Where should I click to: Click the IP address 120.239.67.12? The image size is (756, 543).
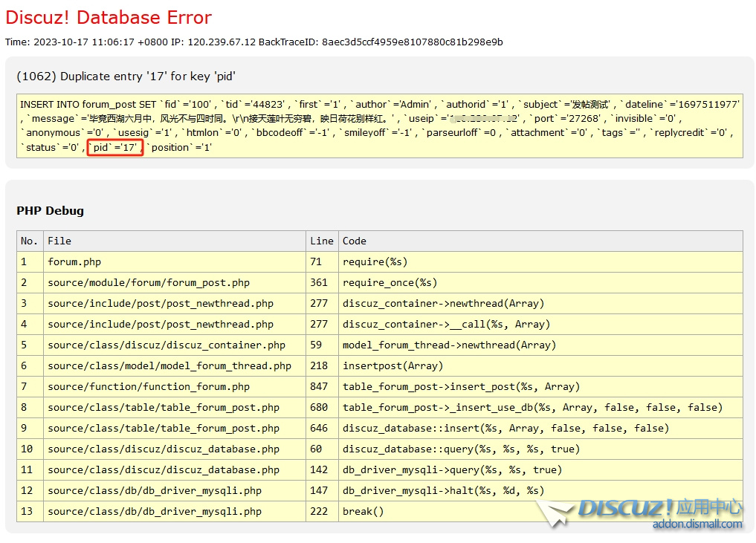[x=222, y=42]
